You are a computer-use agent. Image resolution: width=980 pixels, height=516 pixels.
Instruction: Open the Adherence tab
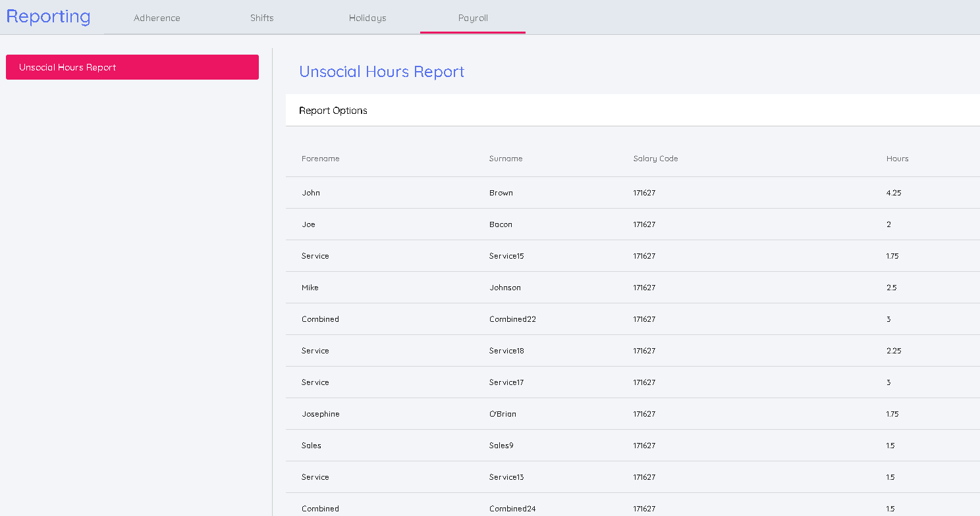coord(157,18)
